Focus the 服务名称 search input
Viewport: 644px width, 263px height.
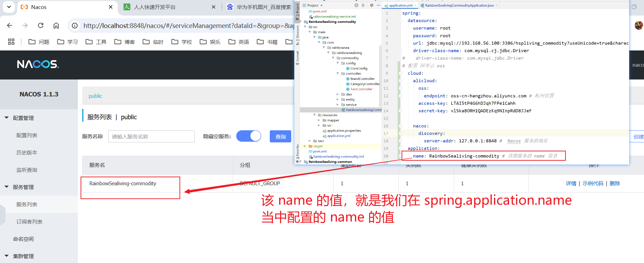tap(151, 137)
